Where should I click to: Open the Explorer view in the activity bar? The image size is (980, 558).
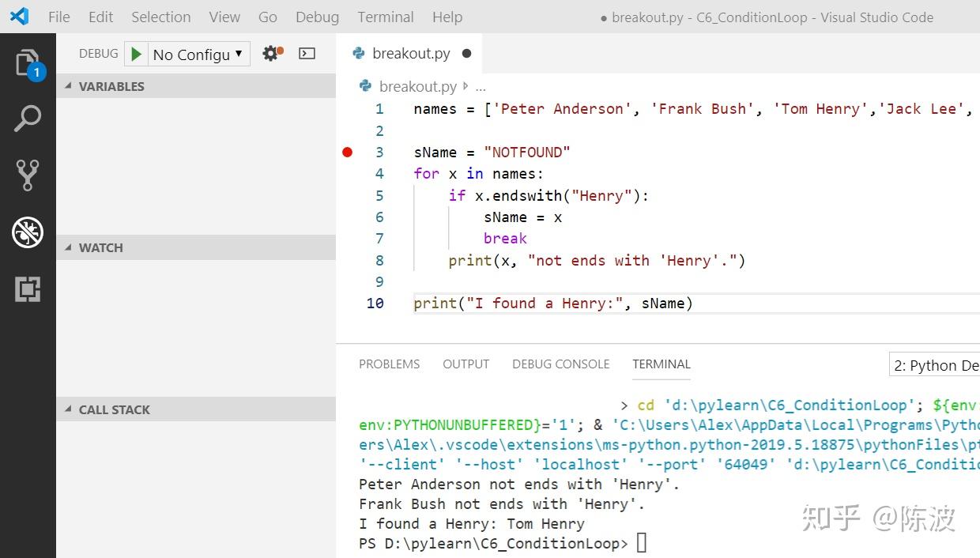(28, 62)
